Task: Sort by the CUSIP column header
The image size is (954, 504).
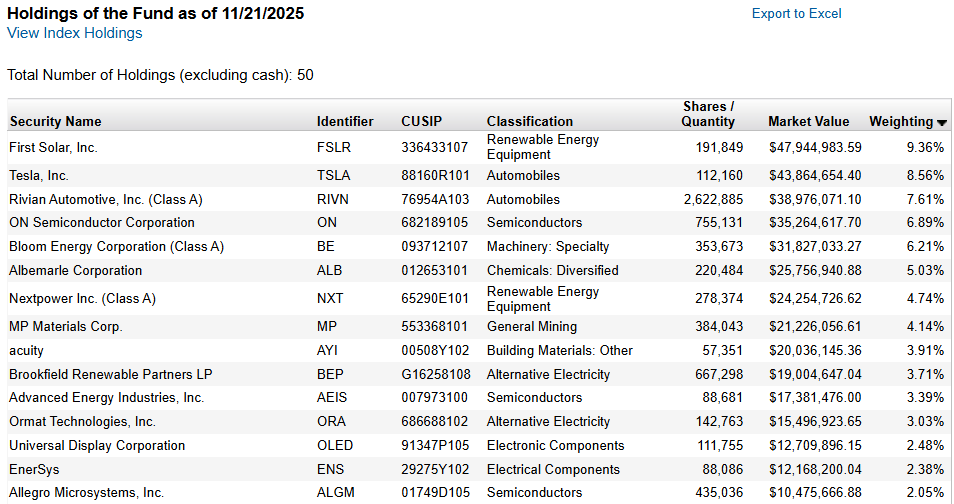Action: (420, 122)
